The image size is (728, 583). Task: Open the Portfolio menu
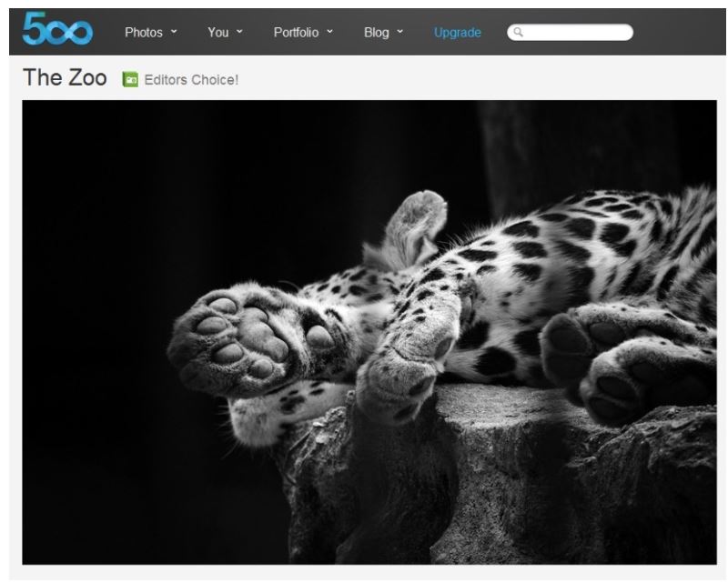296,33
